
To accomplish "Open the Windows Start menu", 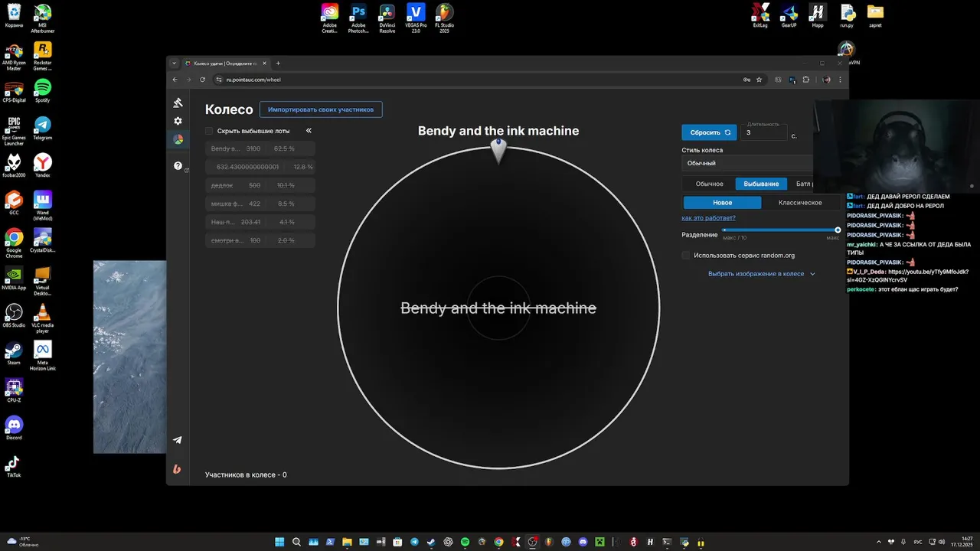I will [279, 542].
